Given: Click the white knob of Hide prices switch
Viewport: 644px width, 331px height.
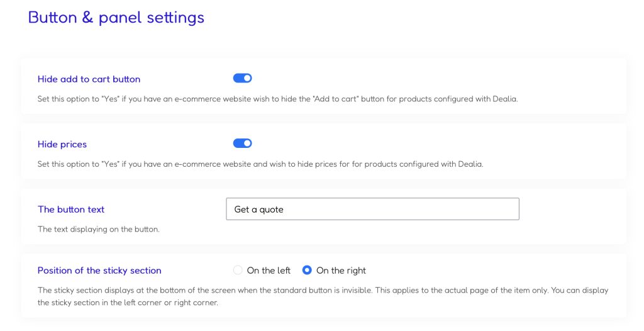Looking at the screenshot, I should [x=247, y=143].
